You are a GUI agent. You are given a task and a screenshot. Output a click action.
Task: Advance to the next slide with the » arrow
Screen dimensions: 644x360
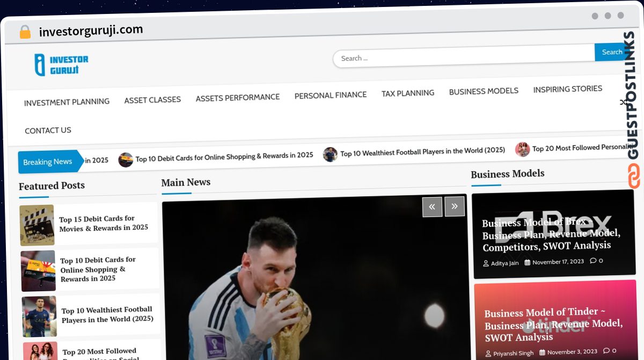pos(455,206)
